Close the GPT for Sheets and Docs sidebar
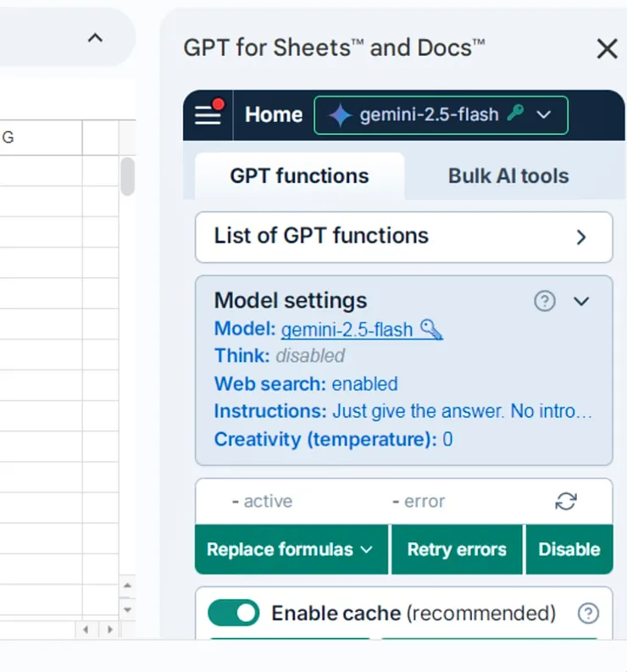Screen dimensions: 627x672 [x=608, y=48]
